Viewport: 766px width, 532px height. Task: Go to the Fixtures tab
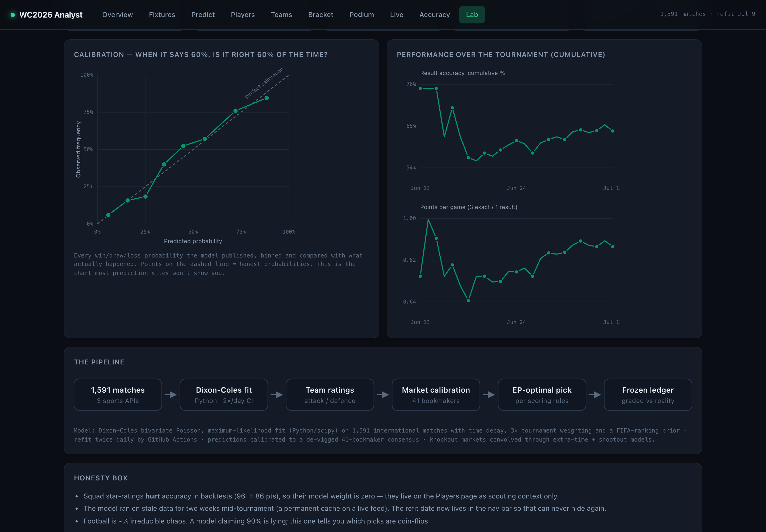click(162, 15)
